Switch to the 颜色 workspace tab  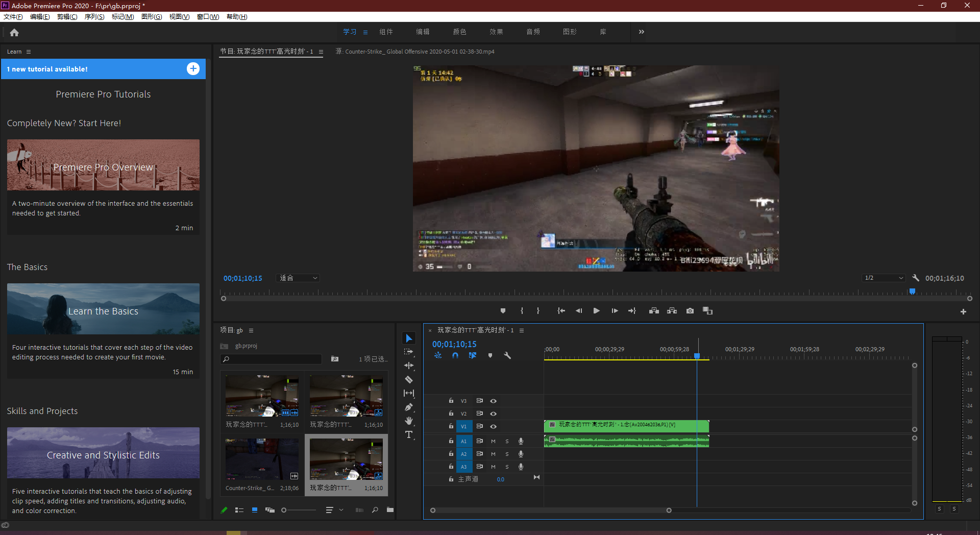pos(459,32)
